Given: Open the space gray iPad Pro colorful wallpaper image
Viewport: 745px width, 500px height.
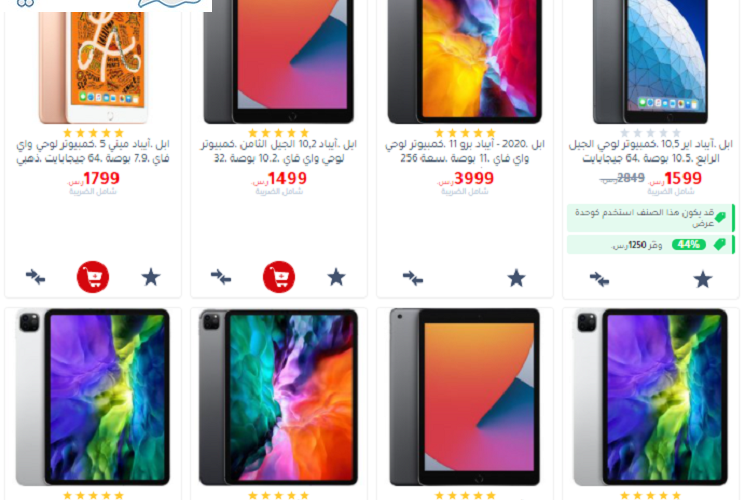Looking at the screenshot, I should click(x=279, y=397).
